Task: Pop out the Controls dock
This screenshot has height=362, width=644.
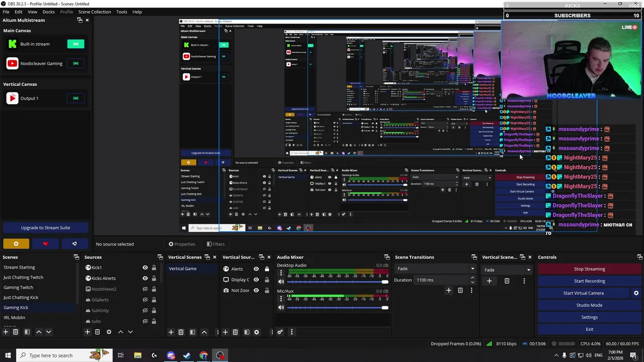Action: point(640,257)
